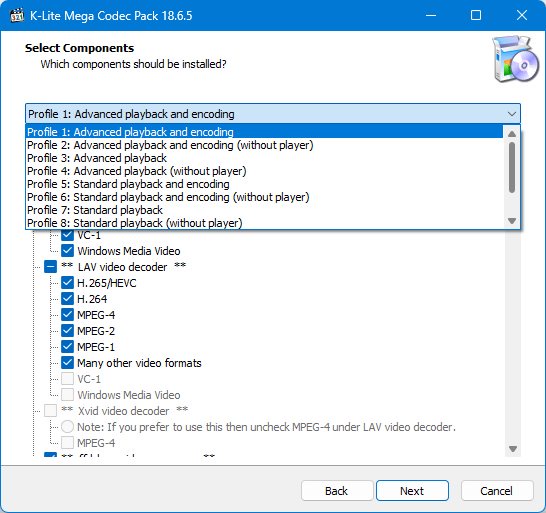Click the 'Xvid video decoder' label
The image size is (546, 513).
124,411
